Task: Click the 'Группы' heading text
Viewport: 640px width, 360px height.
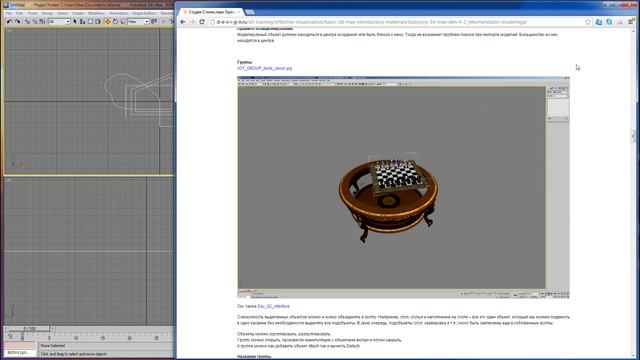Action: click(x=244, y=62)
